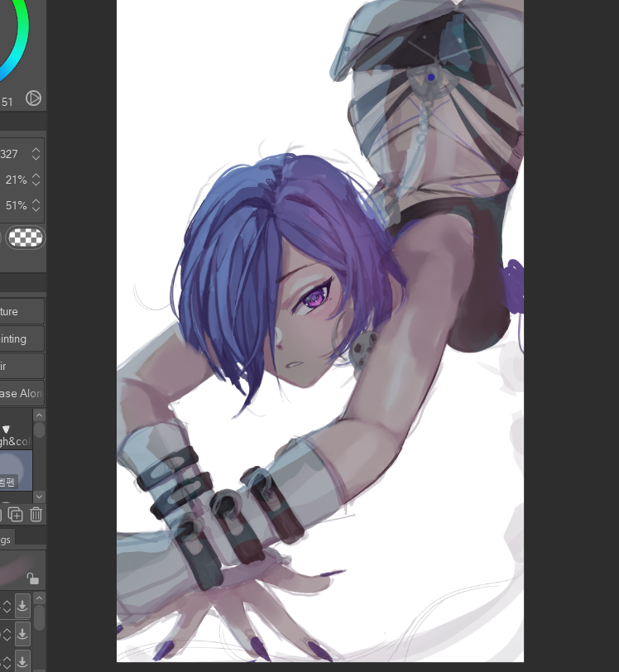Click the first property row's stepper arrows

click(x=7, y=606)
